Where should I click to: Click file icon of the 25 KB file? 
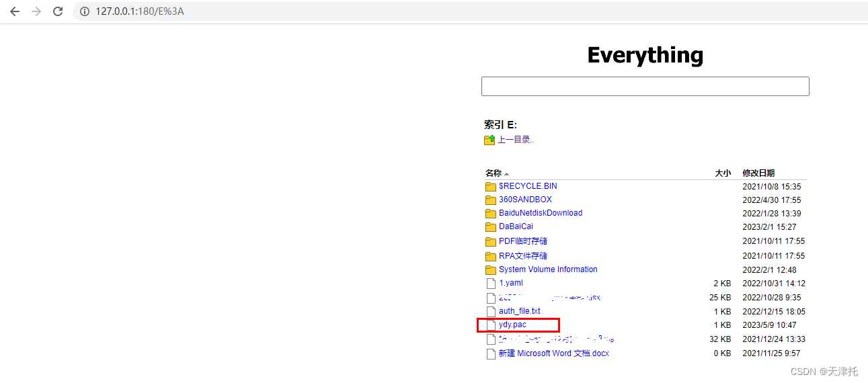tap(491, 298)
